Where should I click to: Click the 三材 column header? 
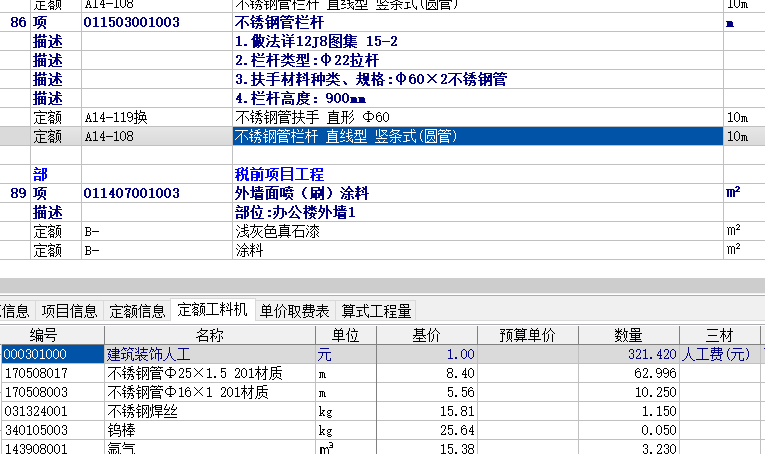720,335
